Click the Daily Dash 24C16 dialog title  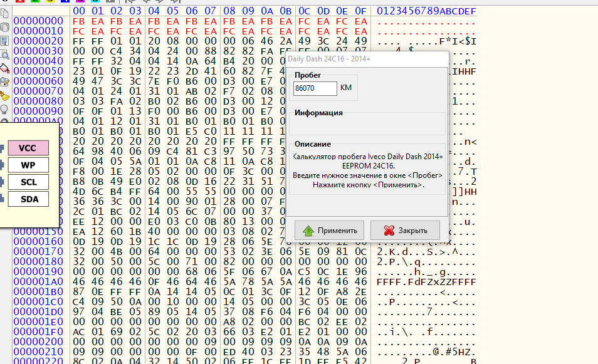328,59
